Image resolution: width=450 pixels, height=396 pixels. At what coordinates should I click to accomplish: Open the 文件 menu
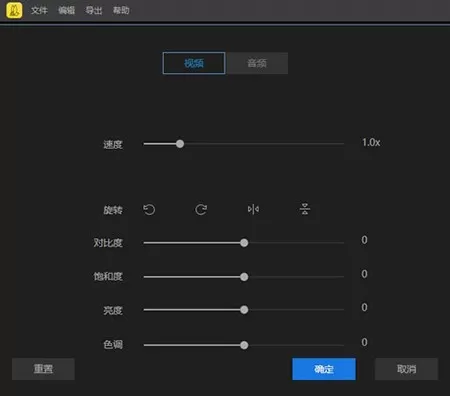coord(39,10)
